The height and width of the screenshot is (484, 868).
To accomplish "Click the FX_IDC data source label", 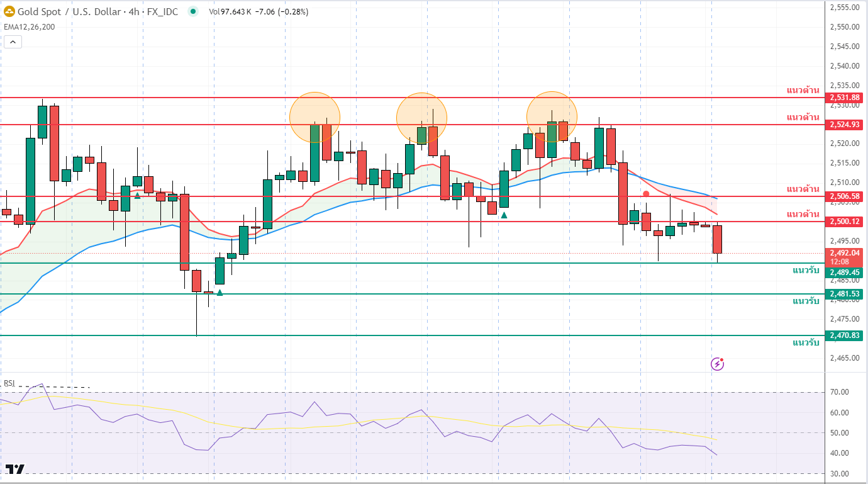I will (x=164, y=11).
